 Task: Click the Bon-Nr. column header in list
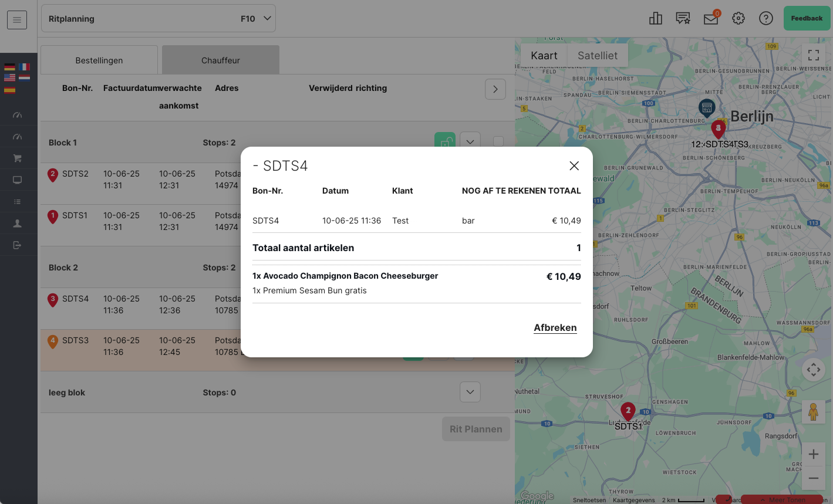[77, 88]
